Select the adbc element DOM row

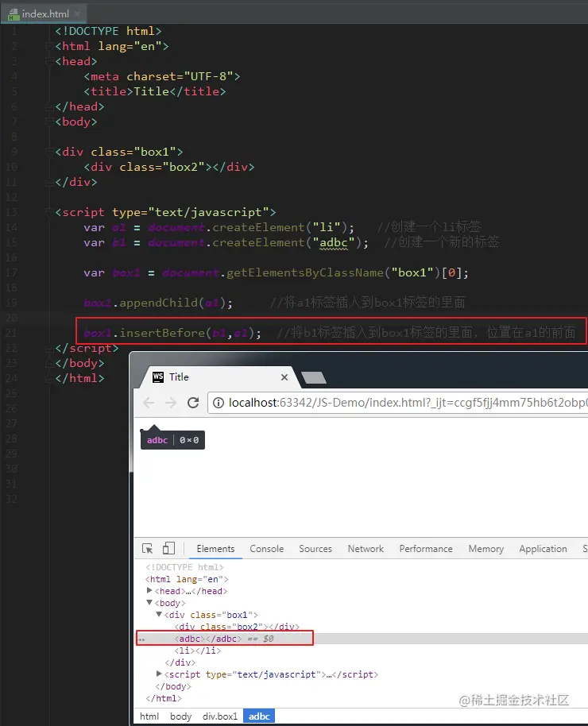pos(362,639)
